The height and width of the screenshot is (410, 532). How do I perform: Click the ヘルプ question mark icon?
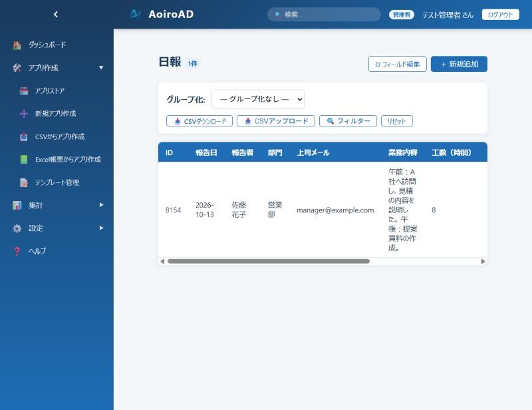pyautogui.click(x=17, y=251)
